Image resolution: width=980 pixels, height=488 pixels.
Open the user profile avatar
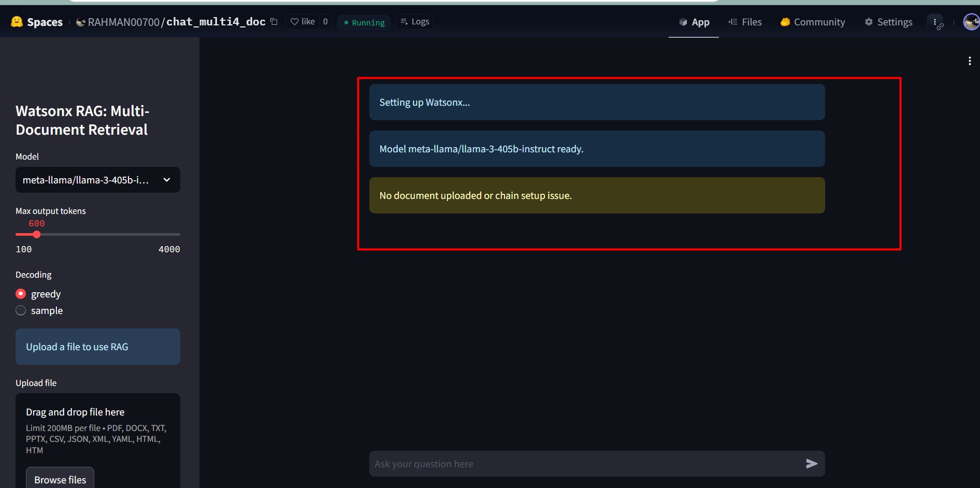coord(971,22)
